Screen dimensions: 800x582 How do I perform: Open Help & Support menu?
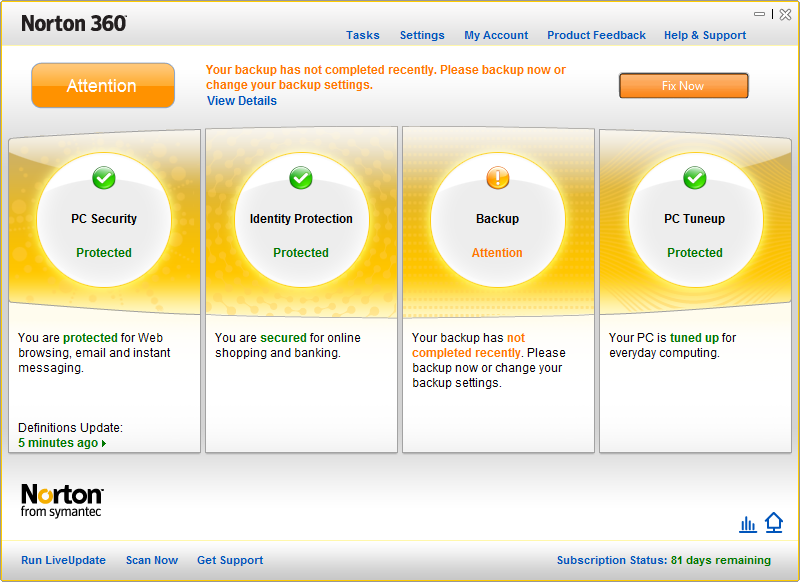[x=705, y=35]
